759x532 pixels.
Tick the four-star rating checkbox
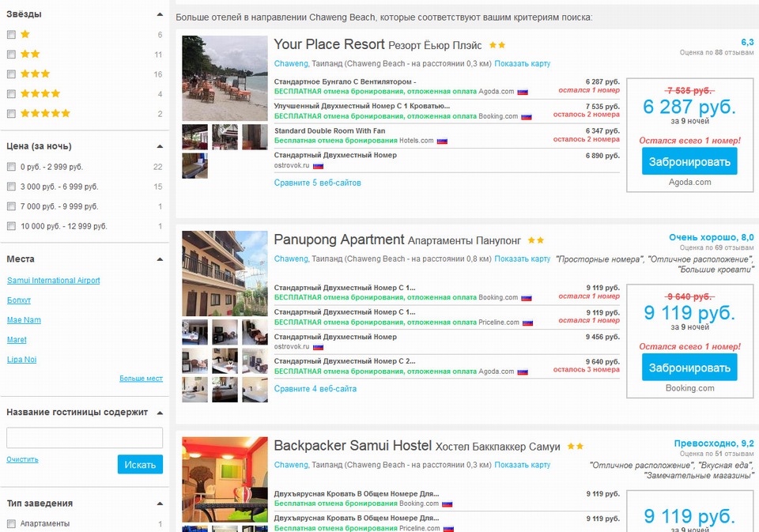[x=11, y=94]
